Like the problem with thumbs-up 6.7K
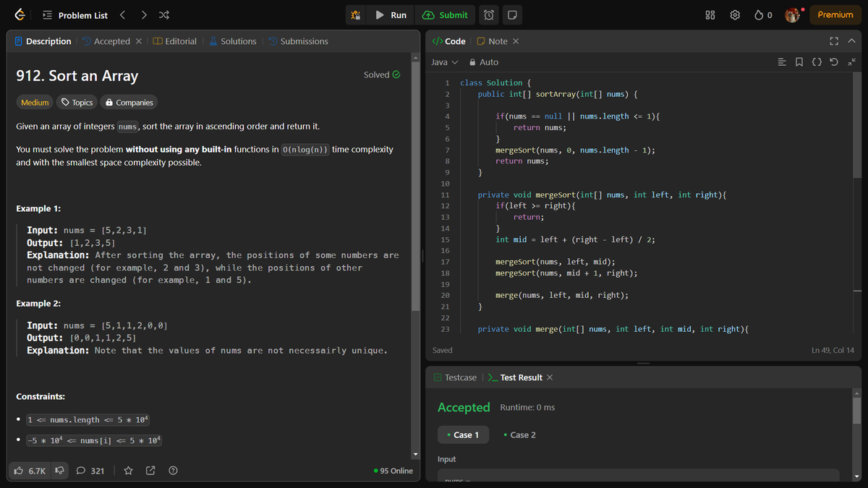Viewport: 868px width, 488px height. pos(30,471)
